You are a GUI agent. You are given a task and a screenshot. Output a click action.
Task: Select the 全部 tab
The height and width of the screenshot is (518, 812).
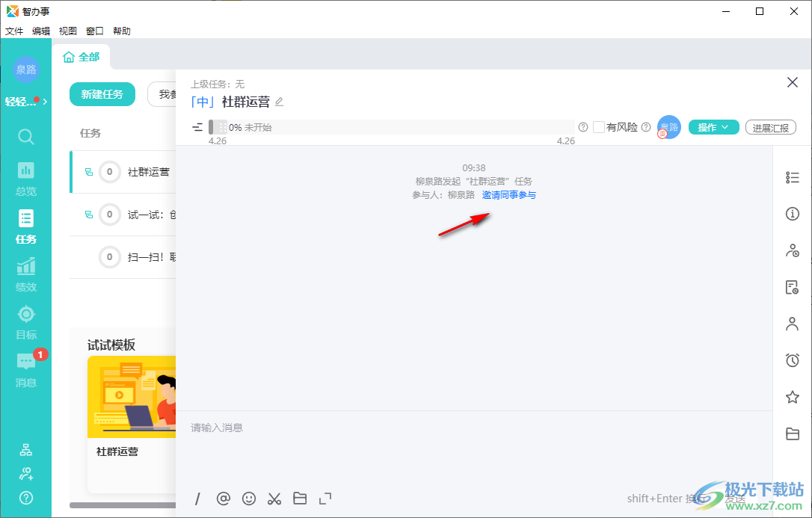point(81,57)
